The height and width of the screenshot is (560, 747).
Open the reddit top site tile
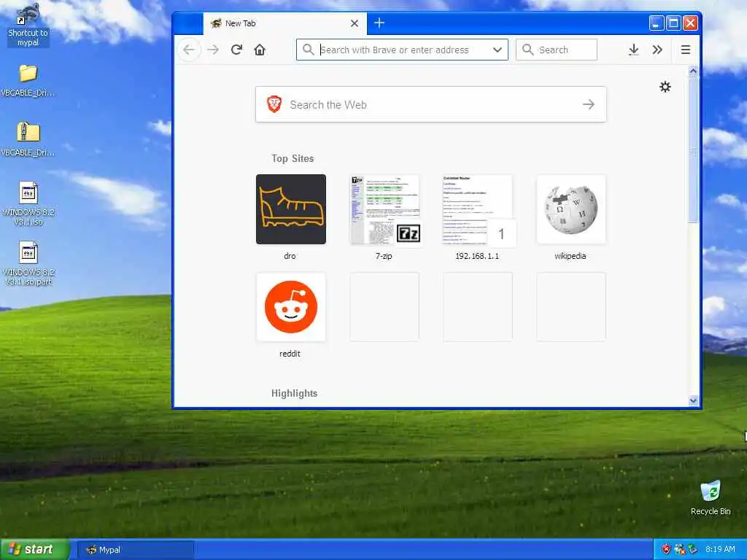pos(291,307)
